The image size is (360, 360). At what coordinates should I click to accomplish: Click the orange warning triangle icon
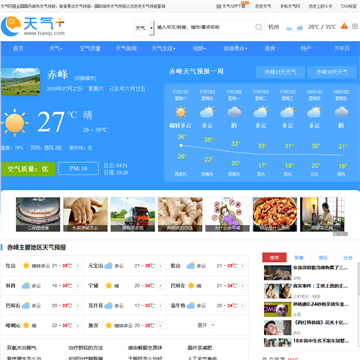click(x=344, y=26)
